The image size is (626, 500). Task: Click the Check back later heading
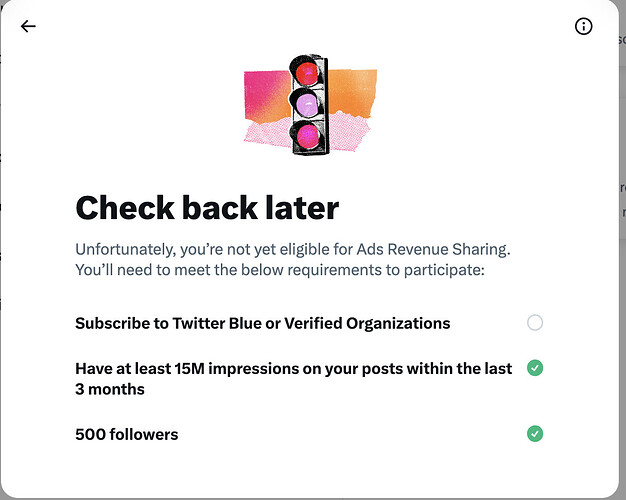pos(207,208)
